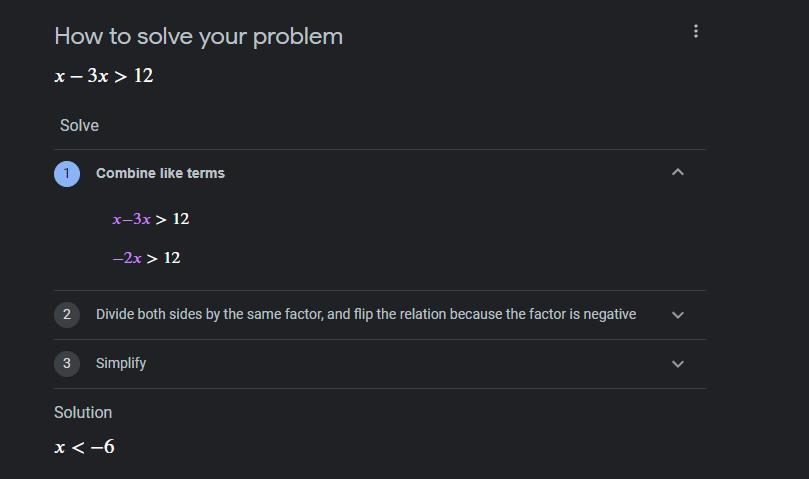
Task: Click the 12 in step 1's first equation
Action: click(x=180, y=219)
